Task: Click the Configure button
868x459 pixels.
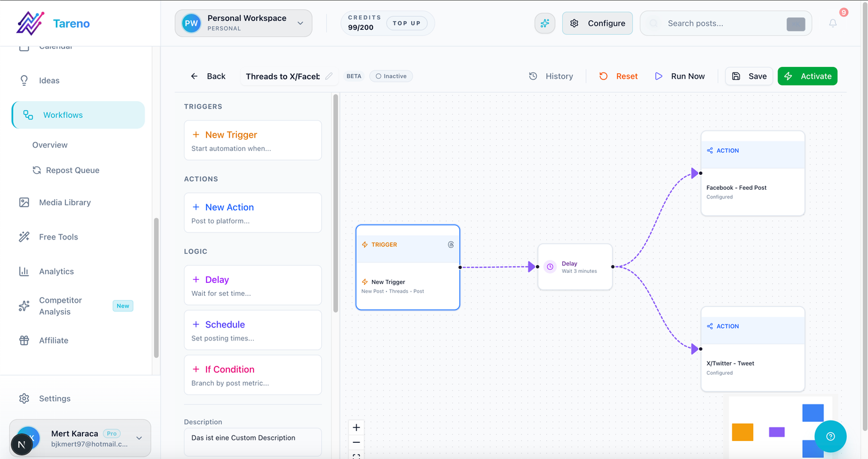Action: (x=598, y=23)
